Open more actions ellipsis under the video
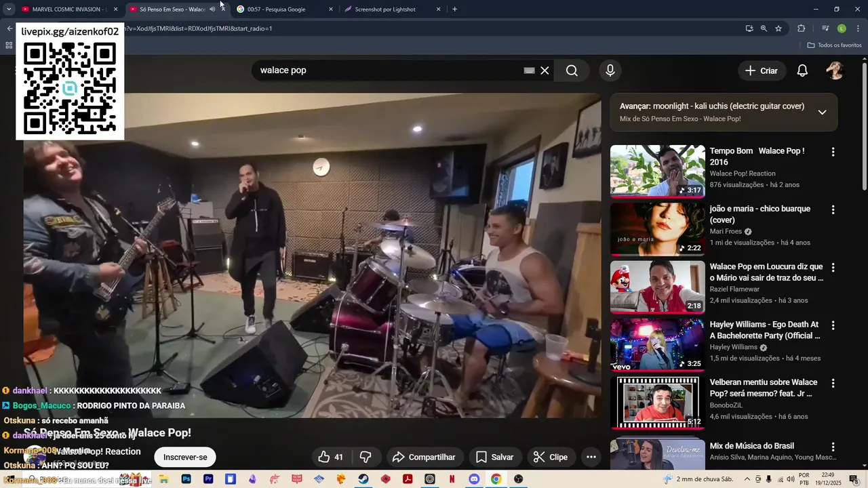The width and height of the screenshot is (868, 488). point(591,457)
